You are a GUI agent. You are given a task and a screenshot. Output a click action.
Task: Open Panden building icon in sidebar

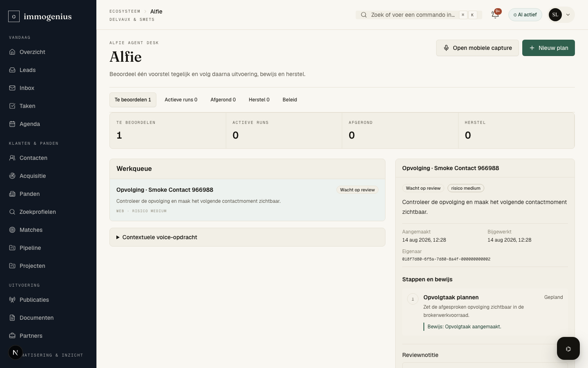(12, 194)
